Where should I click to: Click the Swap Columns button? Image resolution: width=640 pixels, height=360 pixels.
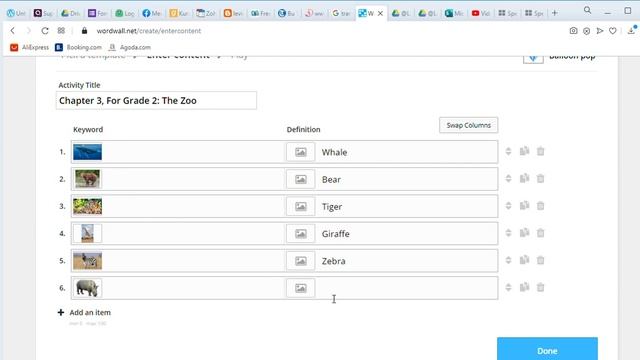469,125
